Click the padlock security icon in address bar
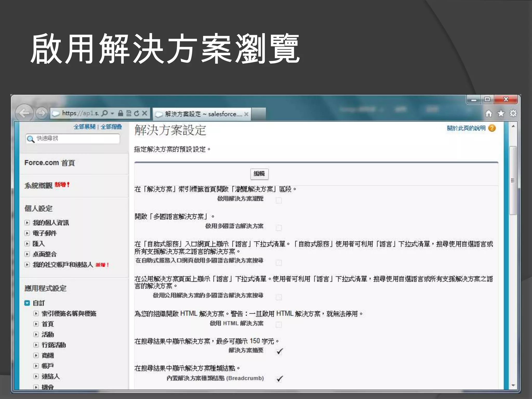Screen dimensions: 532x399 click(x=120, y=113)
